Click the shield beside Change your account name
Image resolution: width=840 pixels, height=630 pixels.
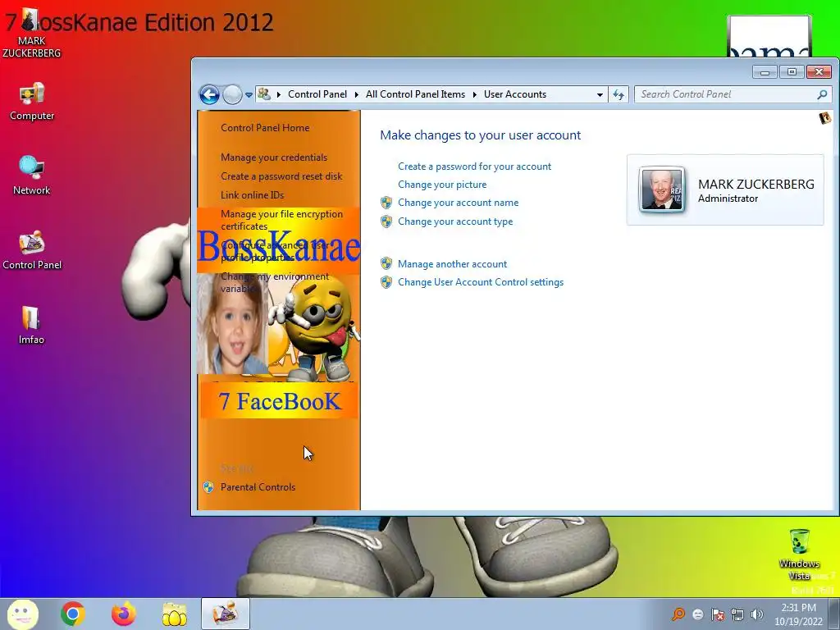pyautogui.click(x=386, y=203)
